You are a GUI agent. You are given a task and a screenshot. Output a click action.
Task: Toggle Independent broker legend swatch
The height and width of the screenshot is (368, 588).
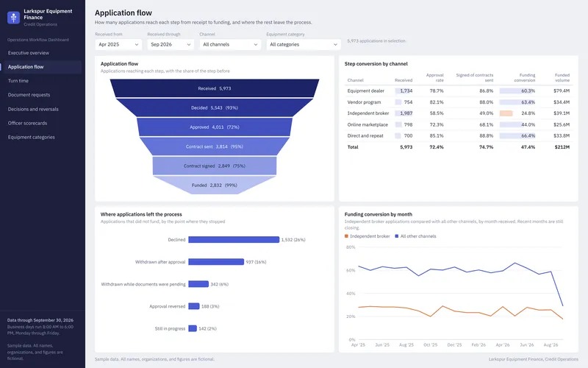click(x=346, y=236)
